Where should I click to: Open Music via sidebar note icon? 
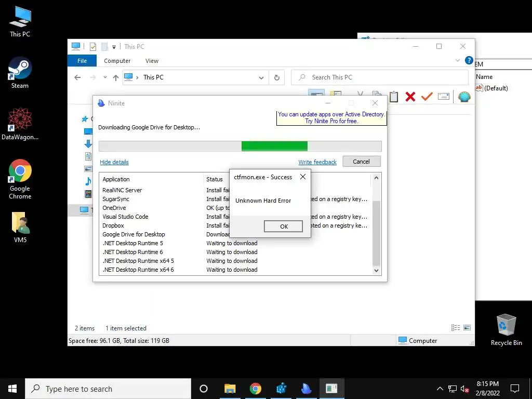pyautogui.click(x=88, y=181)
